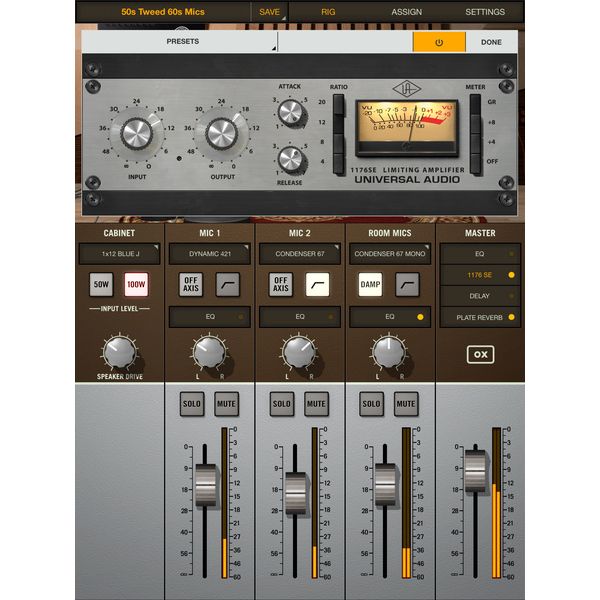Screen dimensions: 600x600
Task: Set the meter switch to GR
Action: point(475,103)
